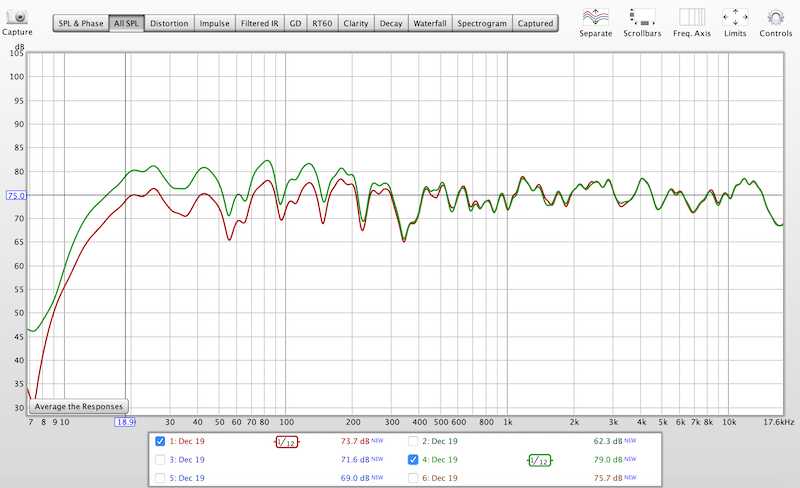This screenshot has height=488, width=800.
Task: Click the 75.7 dB value
Action: (x=608, y=478)
